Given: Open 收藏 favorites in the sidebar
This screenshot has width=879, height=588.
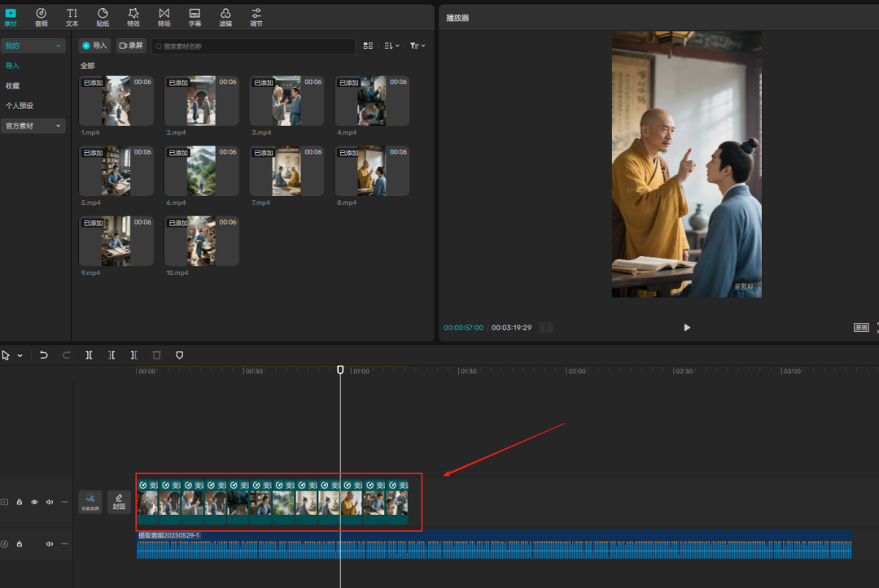Looking at the screenshot, I should point(12,85).
